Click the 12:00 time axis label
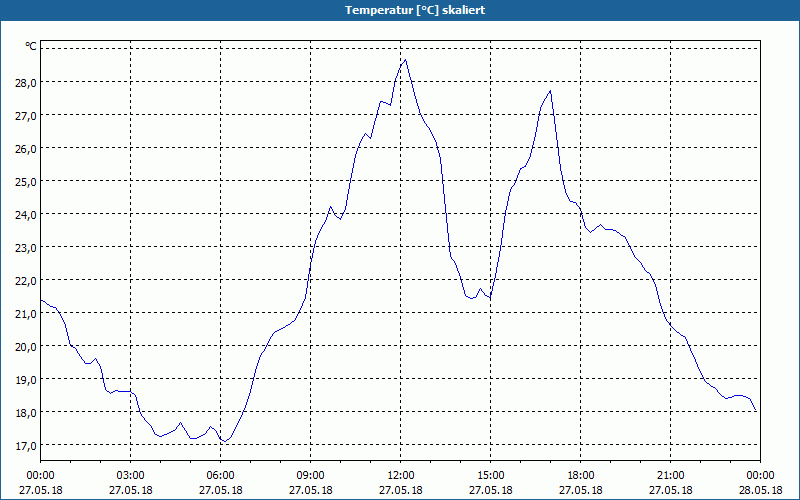This screenshot has width=800, height=500. point(401,476)
